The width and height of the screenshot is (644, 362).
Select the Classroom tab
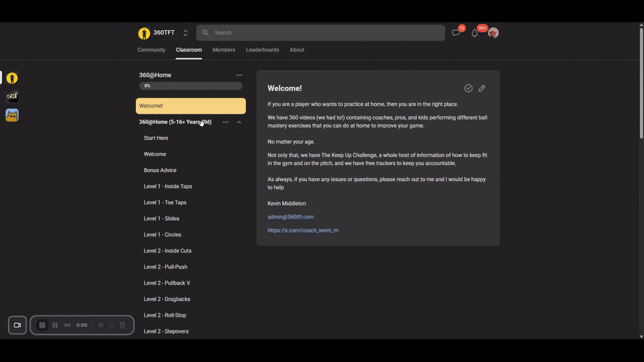189,50
